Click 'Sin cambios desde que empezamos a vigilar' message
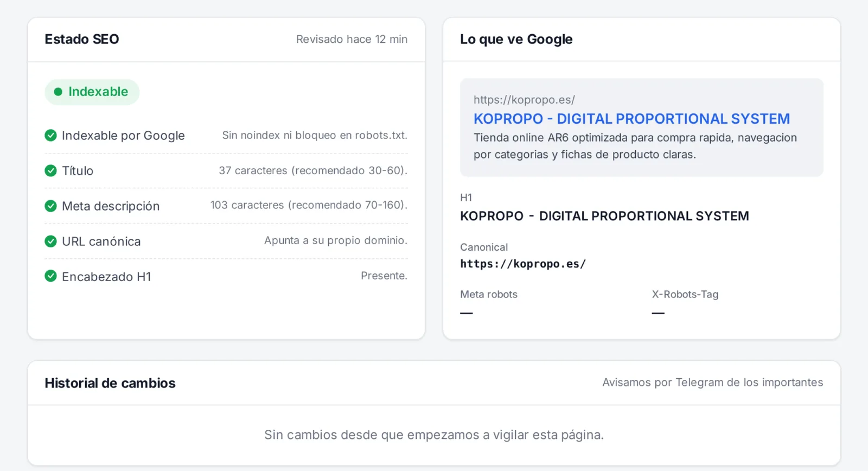This screenshot has width=868, height=471. [434, 435]
